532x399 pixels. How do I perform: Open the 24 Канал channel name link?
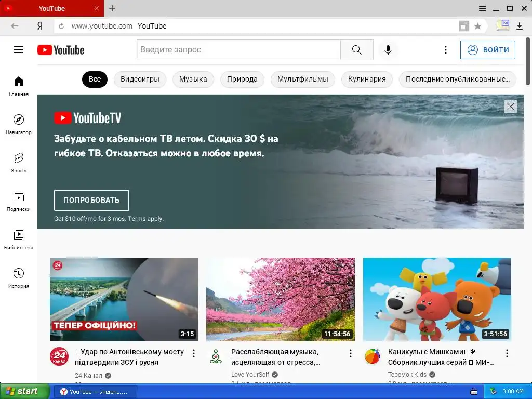point(88,376)
